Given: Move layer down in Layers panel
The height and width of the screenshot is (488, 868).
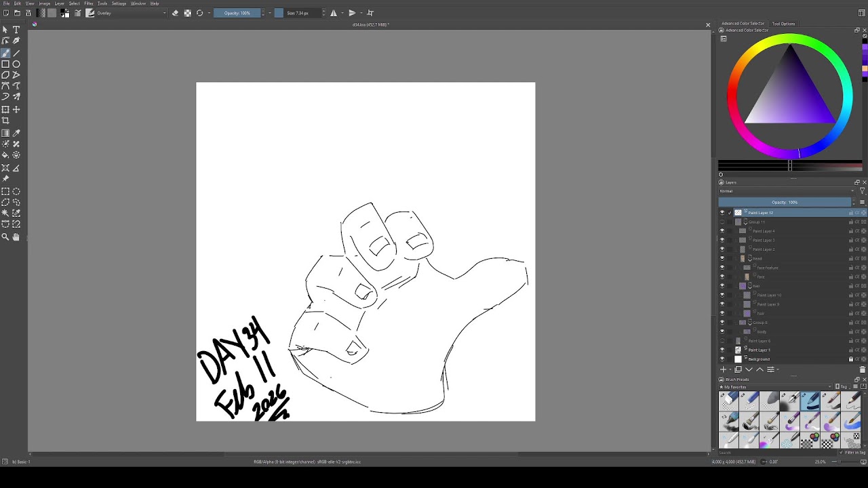Looking at the screenshot, I should (x=749, y=369).
